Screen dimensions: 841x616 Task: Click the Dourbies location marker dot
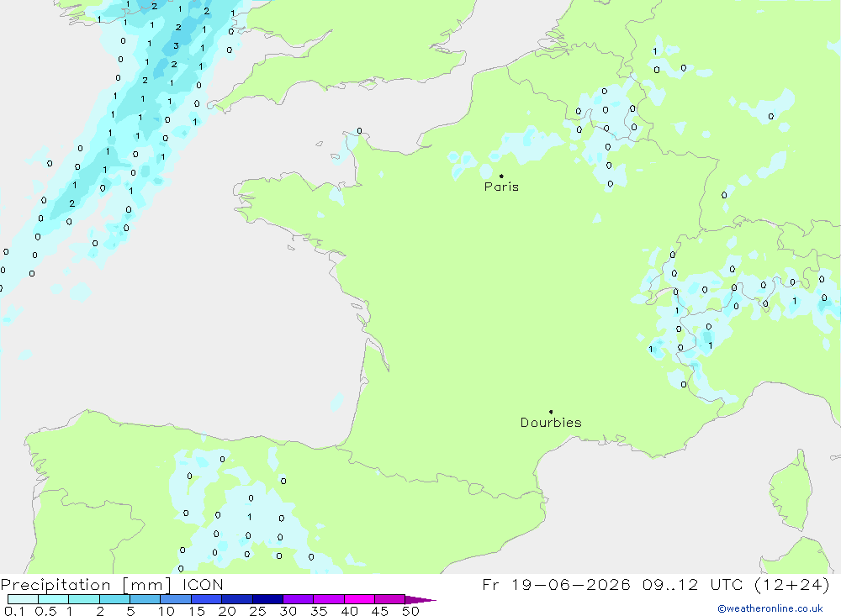pyautogui.click(x=551, y=412)
